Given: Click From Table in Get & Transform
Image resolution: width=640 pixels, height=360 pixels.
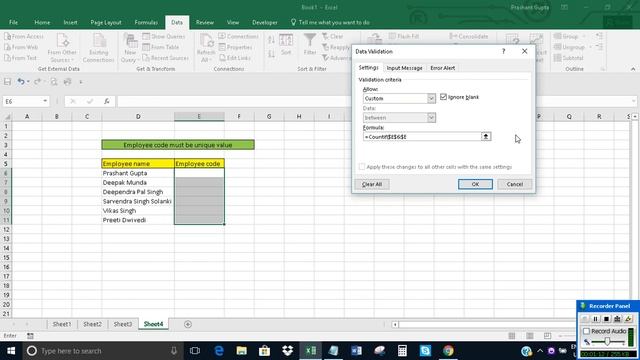Looking at the screenshot, I should tap(161, 47).
